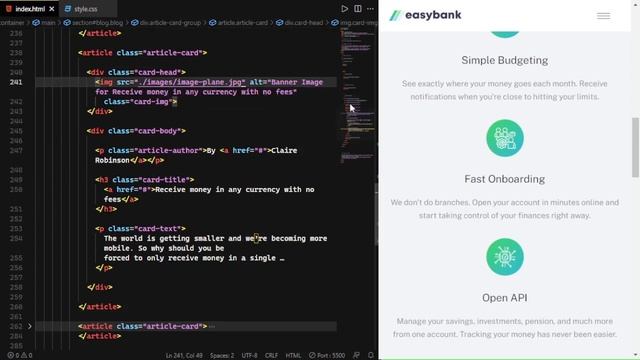
Task: Click the browser page vertical scrollbar thumb
Action: point(635,147)
